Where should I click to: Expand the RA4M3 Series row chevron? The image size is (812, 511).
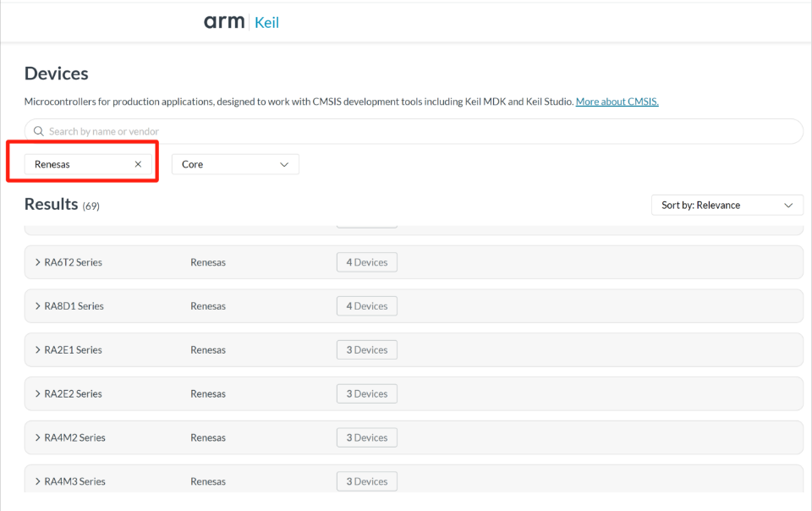[x=37, y=481]
